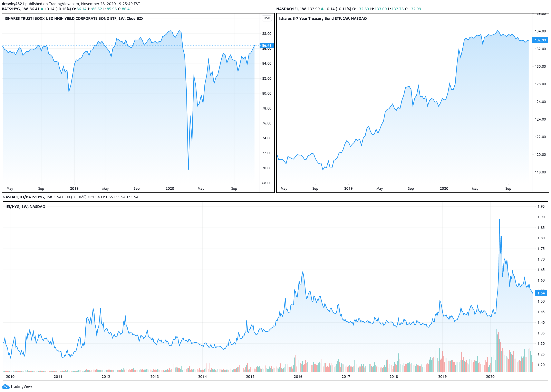This screenshot has width=551, height=392.
Task: Click the HYG close value 'C:86.41'
Action: tap(125, 9)
